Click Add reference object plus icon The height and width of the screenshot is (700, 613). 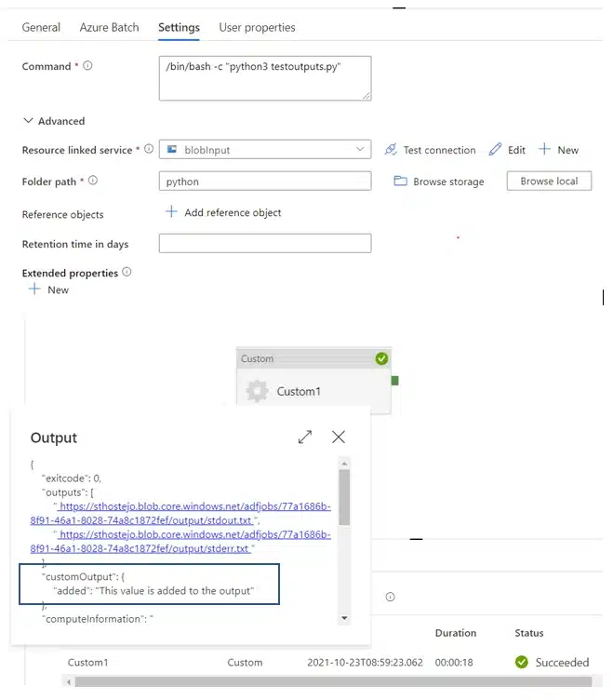[171, 211]
